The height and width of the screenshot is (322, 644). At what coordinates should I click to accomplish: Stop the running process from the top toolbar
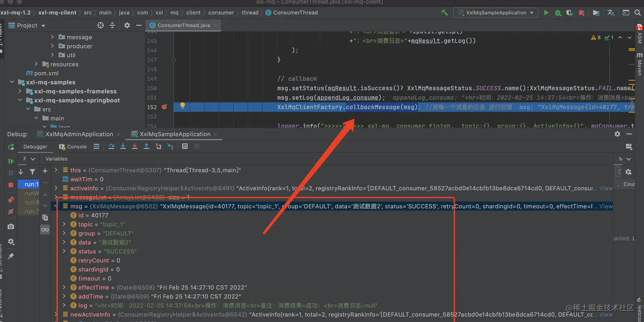click(581, 13)
